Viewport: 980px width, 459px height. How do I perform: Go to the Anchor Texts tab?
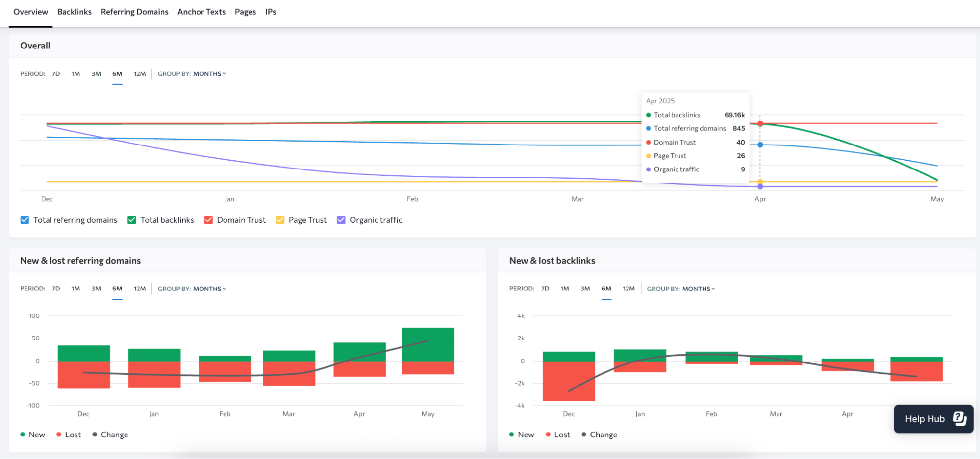pos(201,12)
